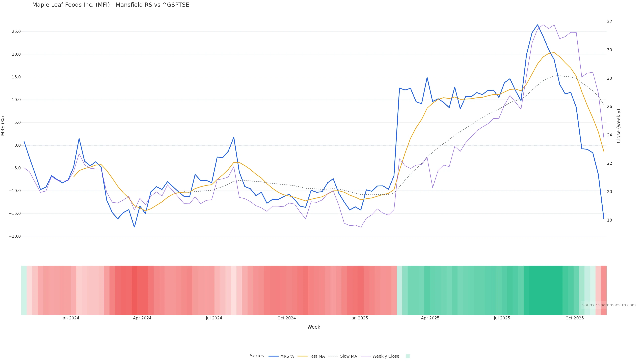Click the blue MRS % legend line
644x362 pixels.
tap(273, 356)
